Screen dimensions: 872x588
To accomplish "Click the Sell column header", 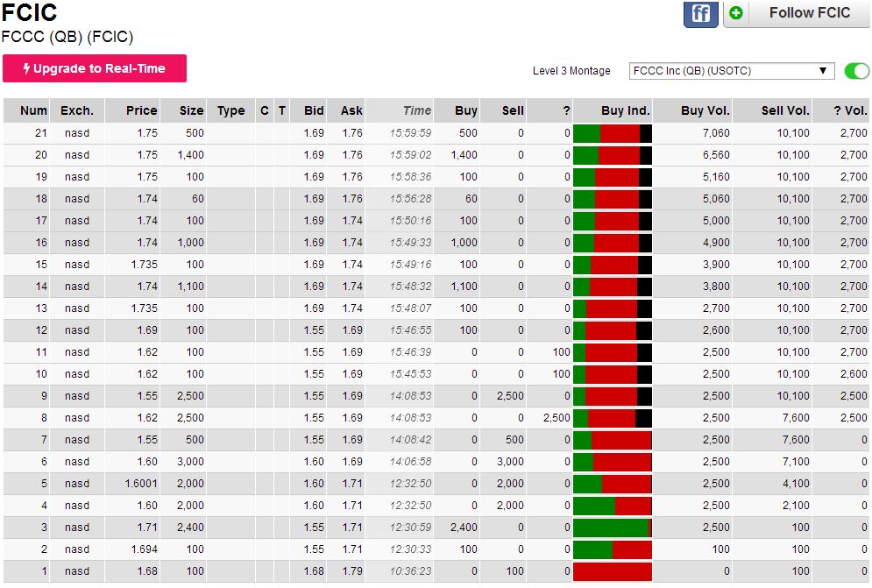I will [x=503, y=110].
